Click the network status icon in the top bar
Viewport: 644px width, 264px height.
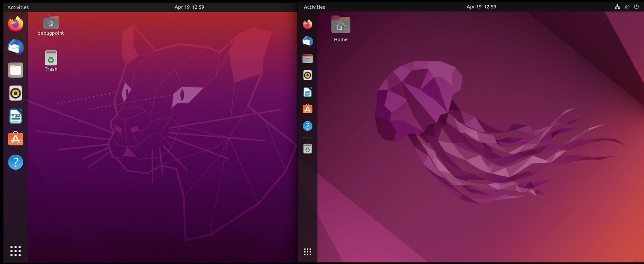point(617,7)
